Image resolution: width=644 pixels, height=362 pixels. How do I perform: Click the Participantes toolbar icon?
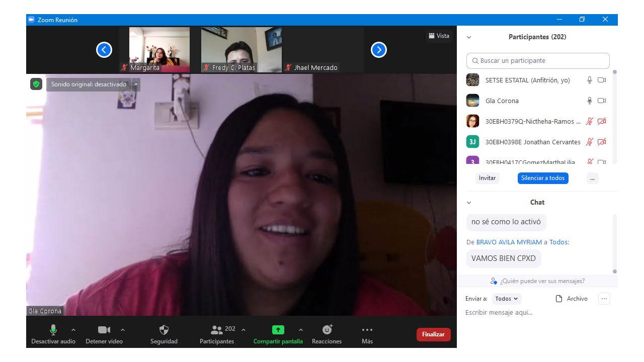coord(217,330)
